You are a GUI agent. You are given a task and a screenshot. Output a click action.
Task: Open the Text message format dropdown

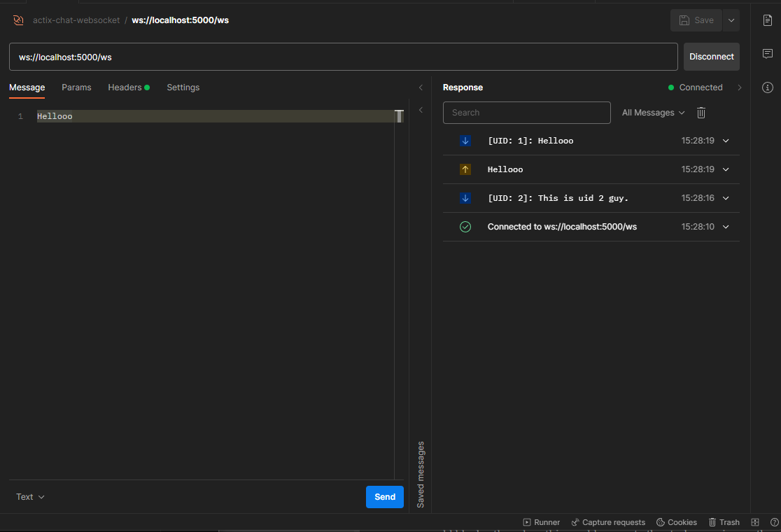tap(30, 496)
